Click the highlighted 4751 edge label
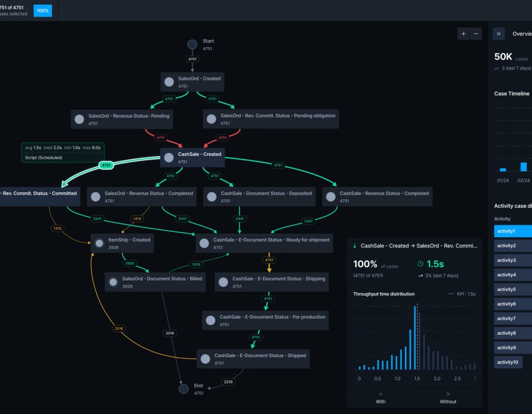 click(106, 166)
